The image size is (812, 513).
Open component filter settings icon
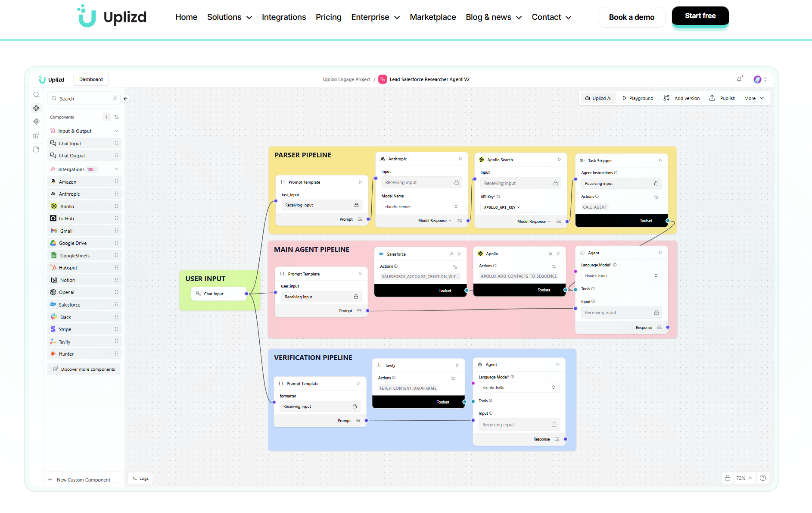click(x=116, y=117)
